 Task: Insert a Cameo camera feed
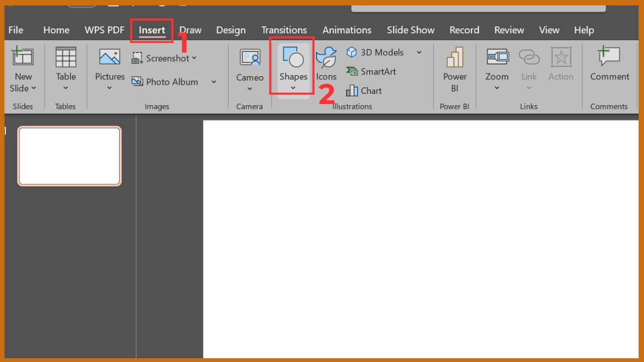[250, 58]
